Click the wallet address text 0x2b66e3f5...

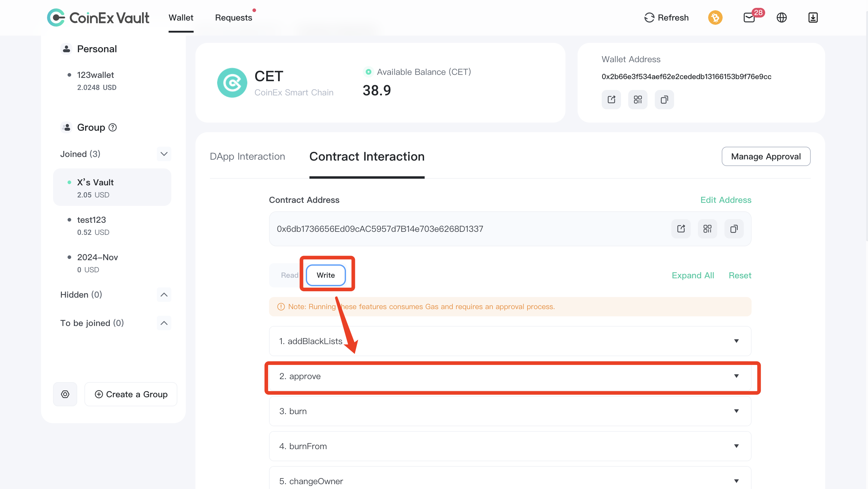click(686, 77)
